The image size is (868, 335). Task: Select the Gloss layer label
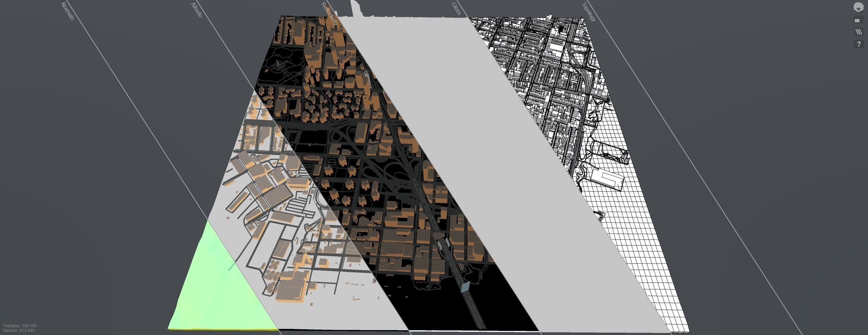(456, 9)
